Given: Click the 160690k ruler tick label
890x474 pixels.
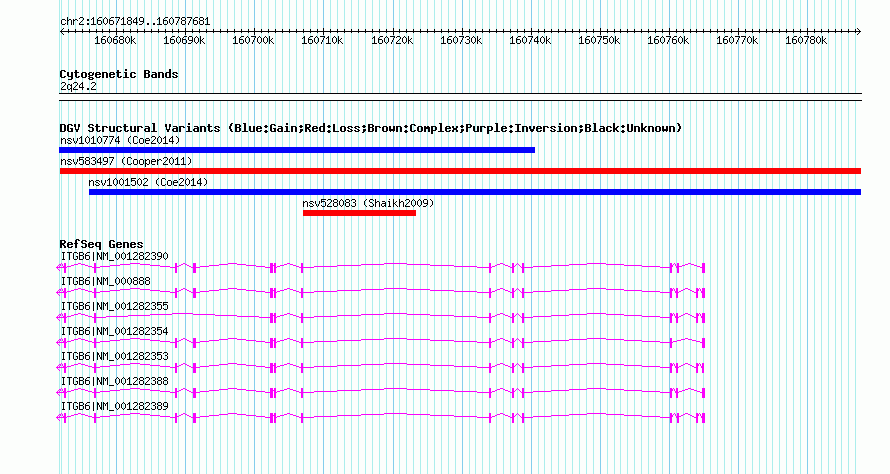Looking at the screenshot, I should 184,41.
